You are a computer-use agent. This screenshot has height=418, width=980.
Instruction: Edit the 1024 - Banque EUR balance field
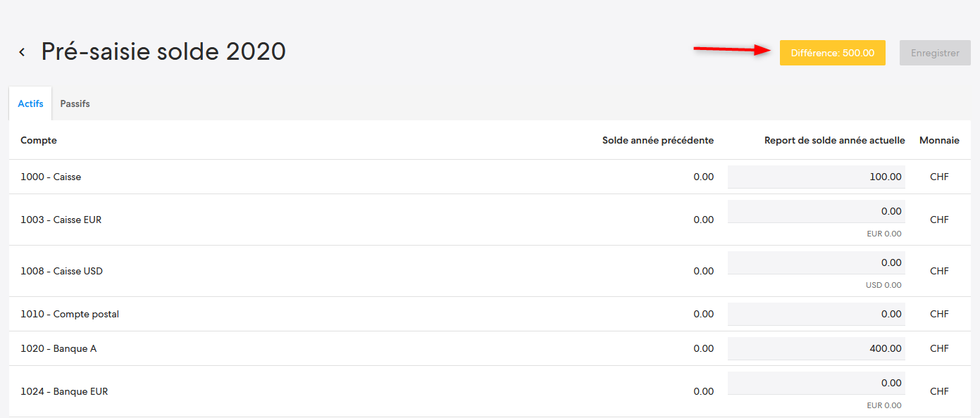pos(816,383)
